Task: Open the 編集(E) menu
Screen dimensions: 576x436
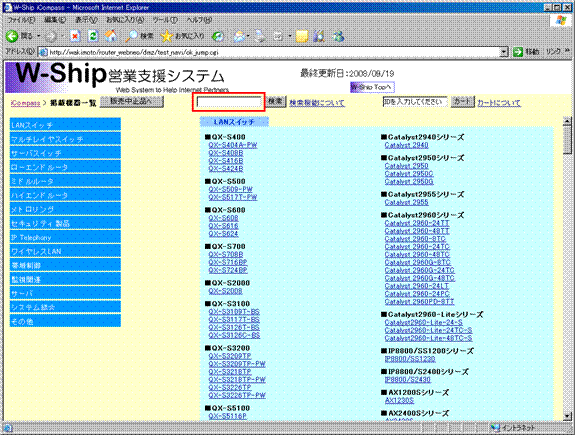Action: click(x=55, y=20)
